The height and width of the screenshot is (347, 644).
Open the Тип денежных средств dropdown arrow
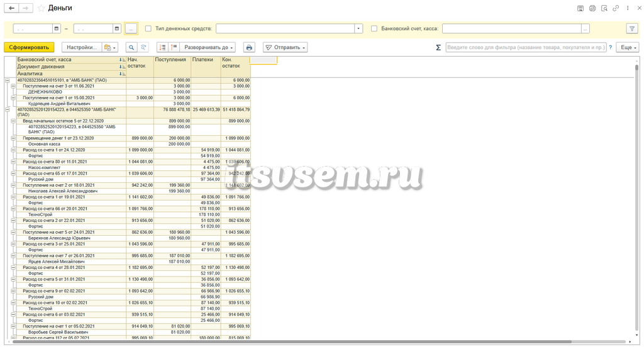(x=358, y=28)
